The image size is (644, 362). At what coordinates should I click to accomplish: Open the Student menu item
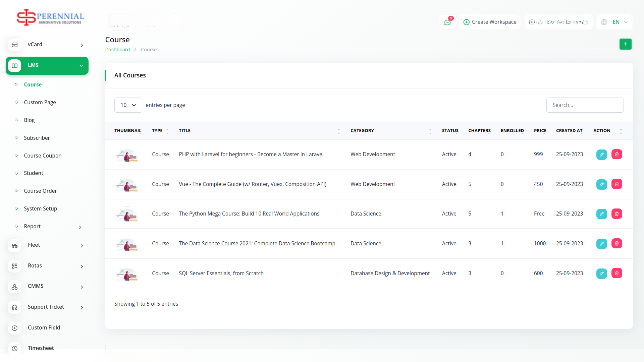34,173
